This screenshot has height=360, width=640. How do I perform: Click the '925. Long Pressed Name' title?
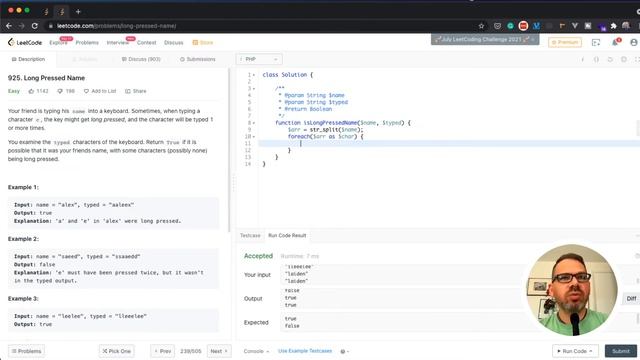(x=46, y=78)
